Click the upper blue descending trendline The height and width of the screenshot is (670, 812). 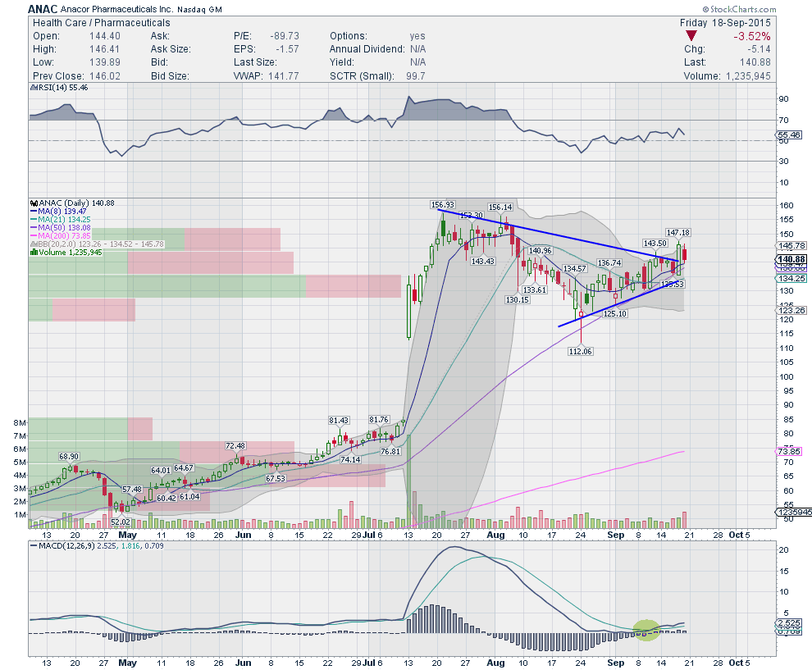[x=558, y=235]
